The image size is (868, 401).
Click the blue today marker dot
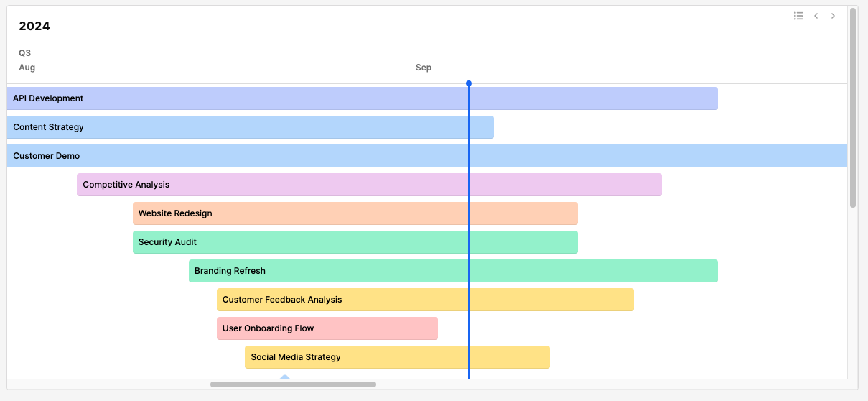click(469, 83)
